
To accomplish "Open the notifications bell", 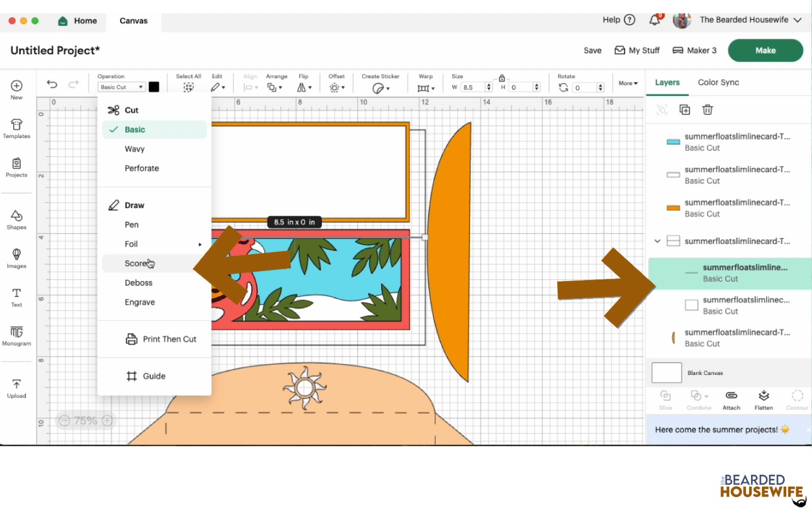I will [655, 20].
